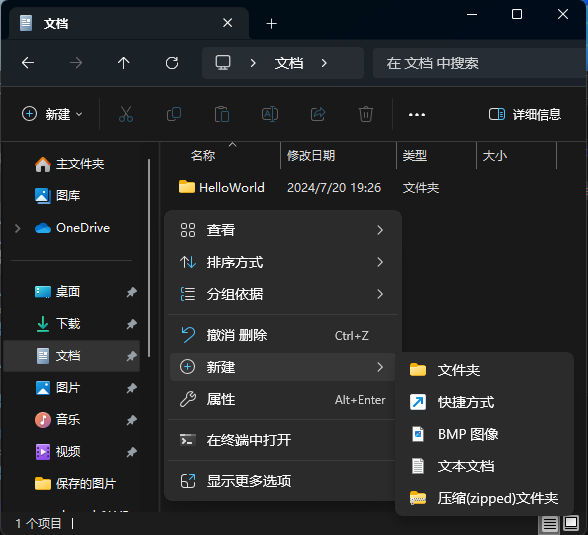The height and width of the screenshot is (535, 588).
Task: Expand chevron after 文档 in address bar
Action: click(324, 63)
